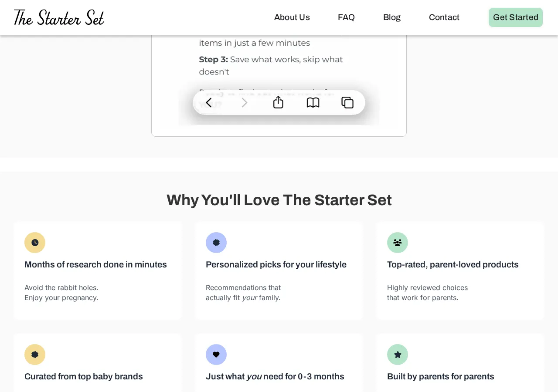Click the bookmarks book icon in the browser toolbar
The height and width of the screenshot is (392, 558).
(x=312, y=102)
